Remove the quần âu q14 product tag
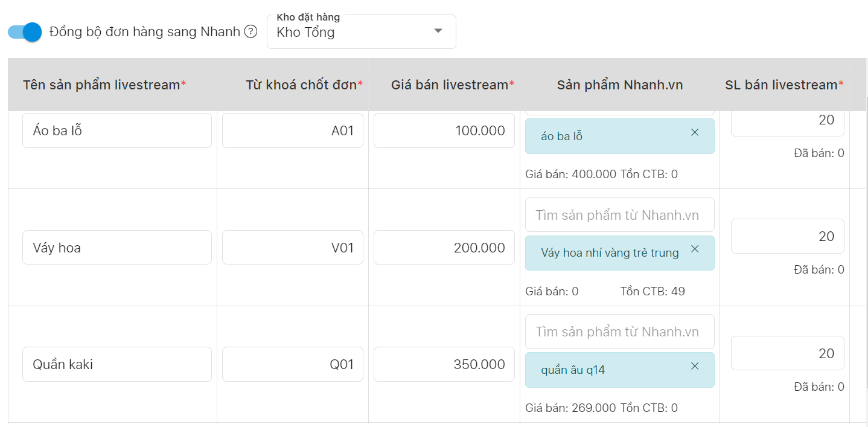This screenshot has height=427, width=868. click(x=695, y=366)
